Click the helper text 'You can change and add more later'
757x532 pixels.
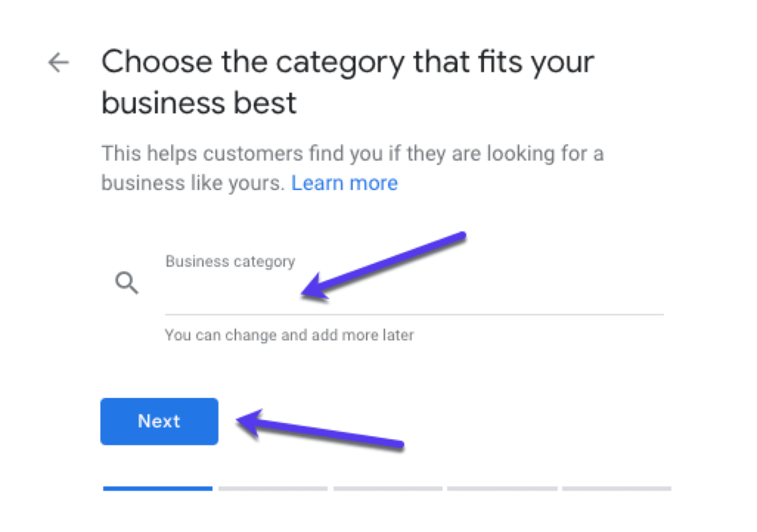click(x=289, y=334)
